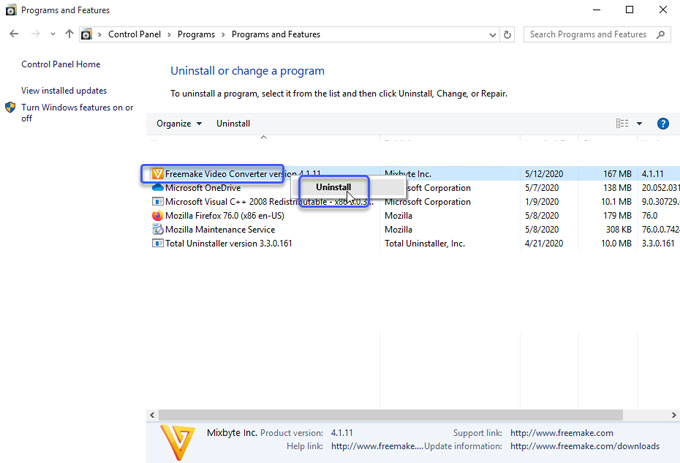
Task: Open Control Panel breadcrumb
Action: point(134,34)
